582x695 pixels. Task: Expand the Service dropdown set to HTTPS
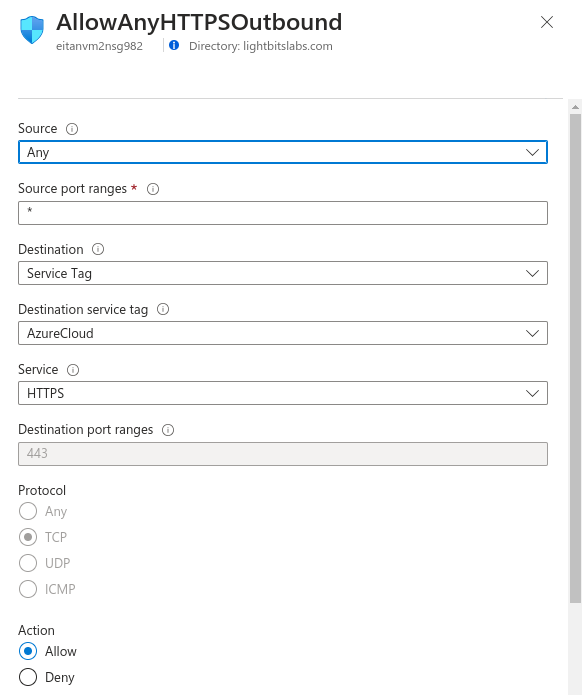click(283, 393)
